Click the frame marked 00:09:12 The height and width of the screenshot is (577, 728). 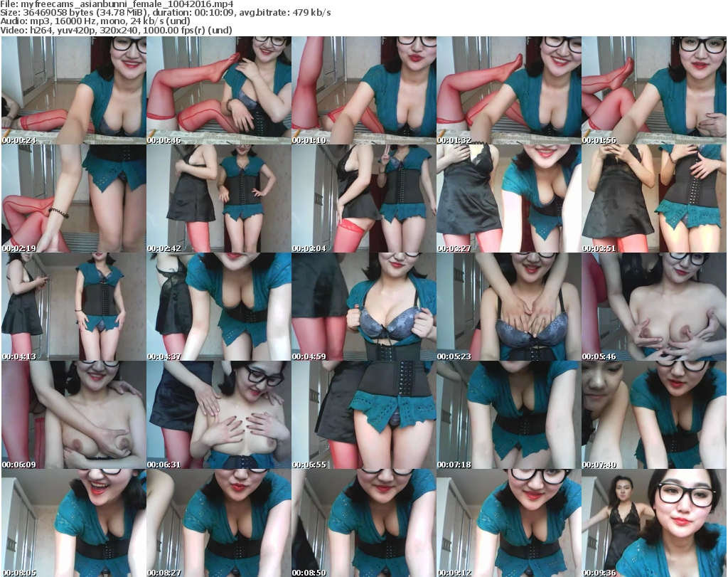508,523
